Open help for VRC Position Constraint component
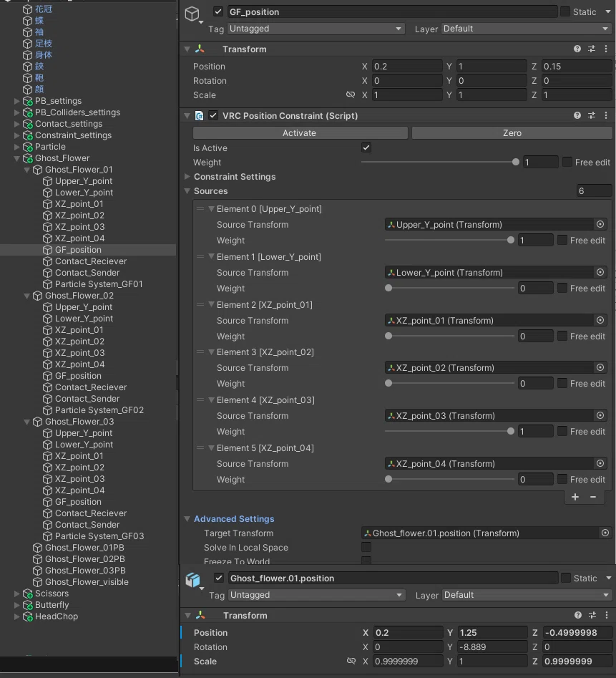616x678 pixels. 577,115
